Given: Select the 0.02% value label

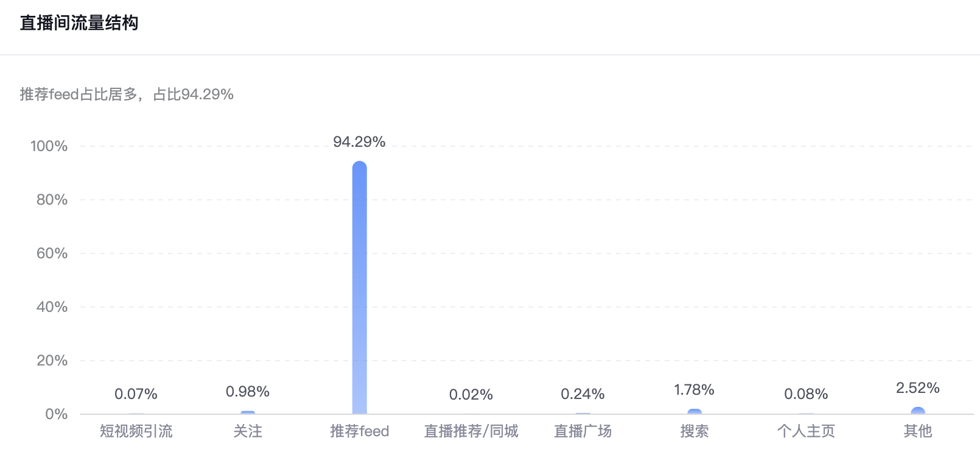Looking at the screenshot, I should 471,395.
